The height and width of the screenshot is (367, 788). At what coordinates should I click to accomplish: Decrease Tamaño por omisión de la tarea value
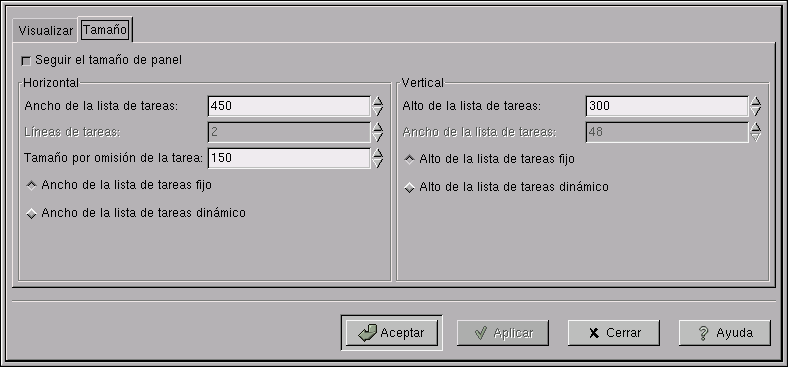[x=377, y=163]
